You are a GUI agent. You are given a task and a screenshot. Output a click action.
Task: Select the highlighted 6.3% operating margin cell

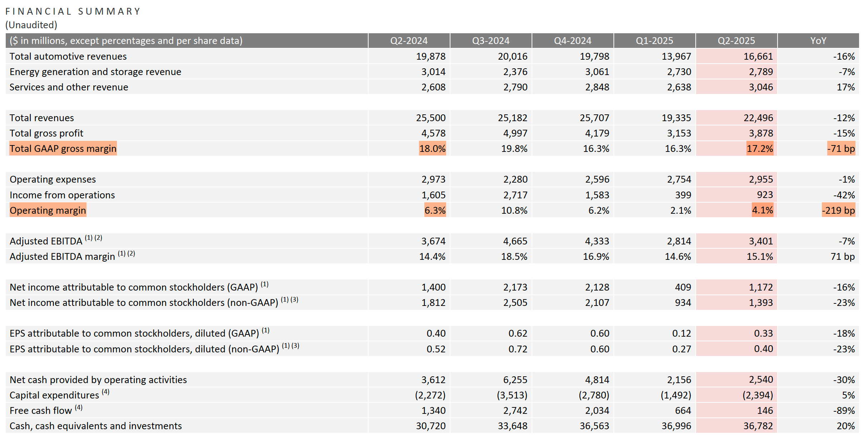point(435,210)
